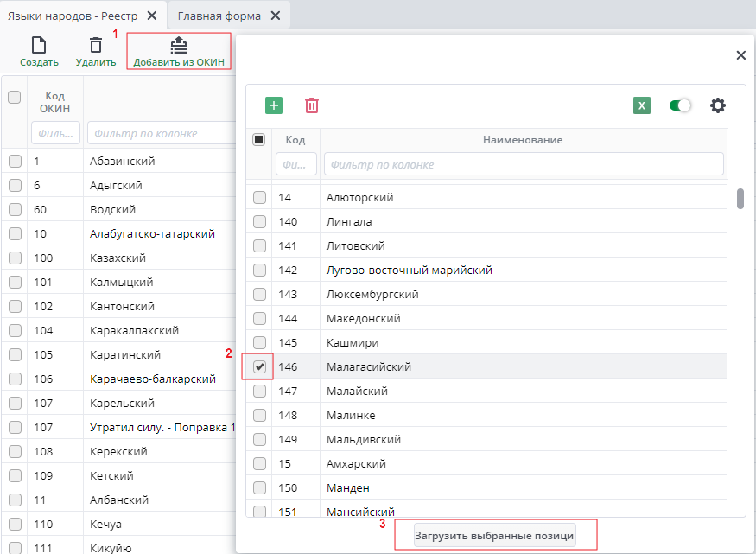Close the Языки народов - Реестр tab
This screenshot has height=554, width=756.
[152, 16]
